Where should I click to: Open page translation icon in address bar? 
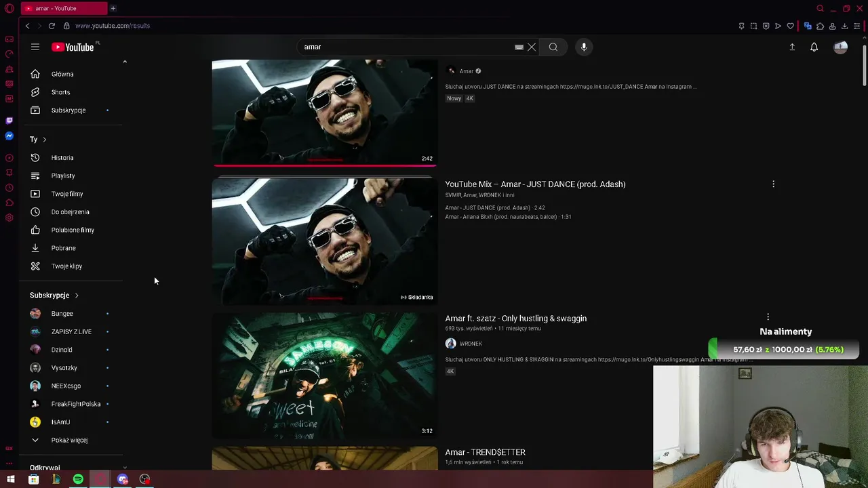pos(808,26)
